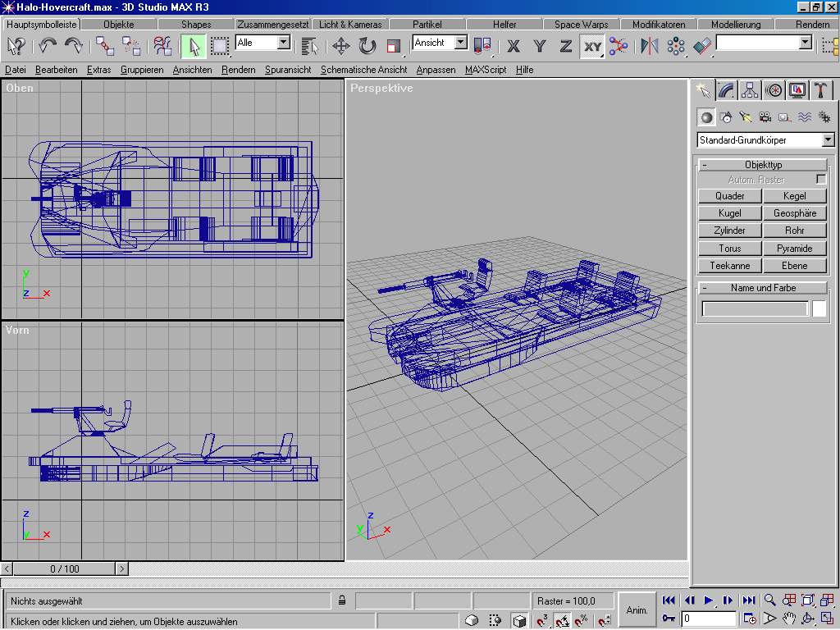
Task: Activate the Select and Rotate tool
Action: point(367,46)
